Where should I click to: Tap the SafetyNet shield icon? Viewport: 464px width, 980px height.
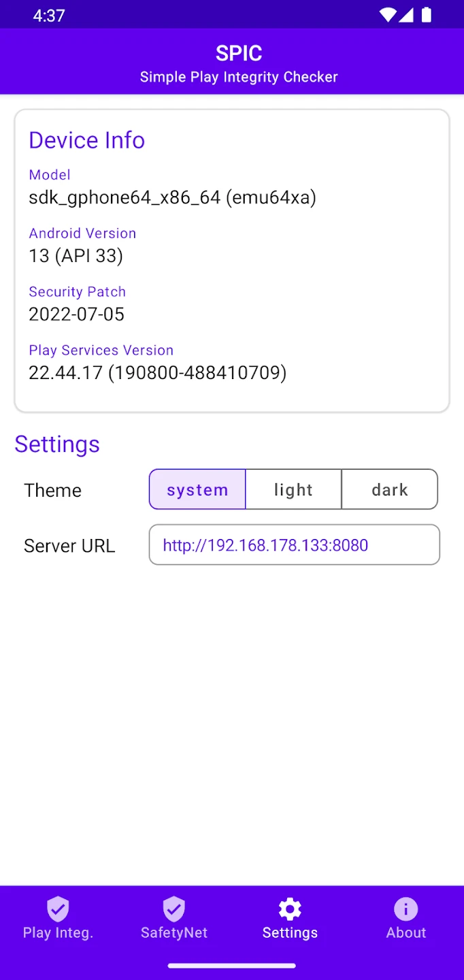pyautogui.click(x=174, y=909)
